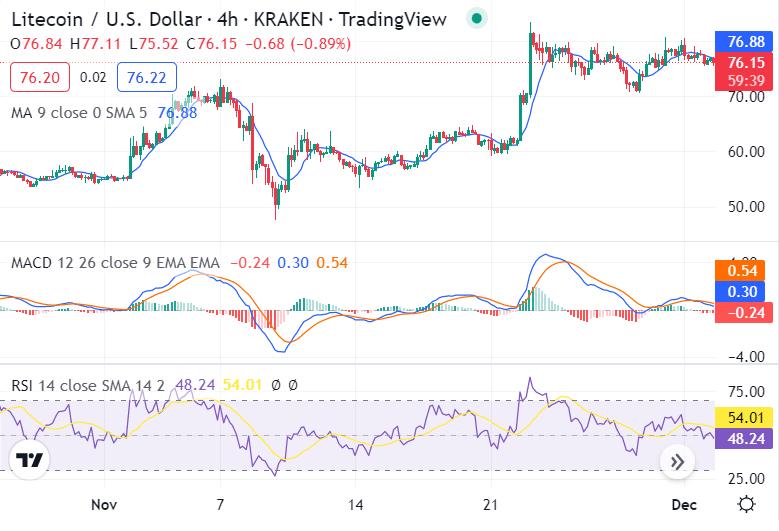Click the yellow 54.01 RSI average label

746,417
